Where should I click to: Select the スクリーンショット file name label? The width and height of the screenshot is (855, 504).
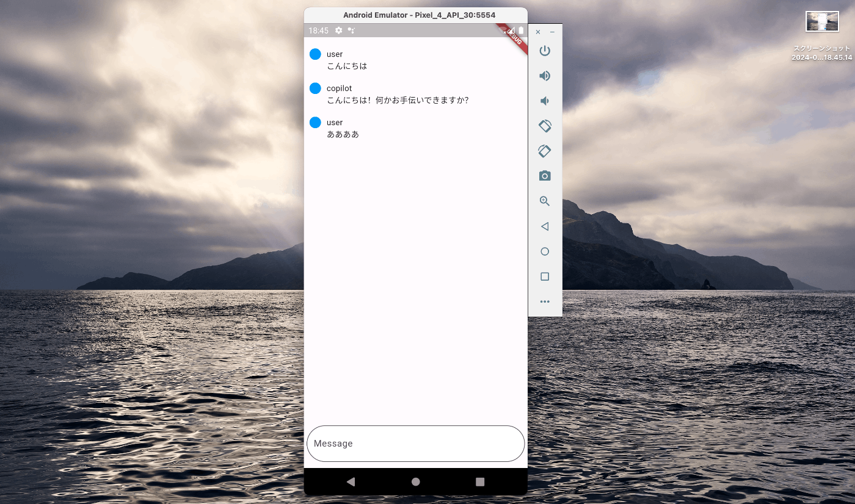click(x=822, y=52)
